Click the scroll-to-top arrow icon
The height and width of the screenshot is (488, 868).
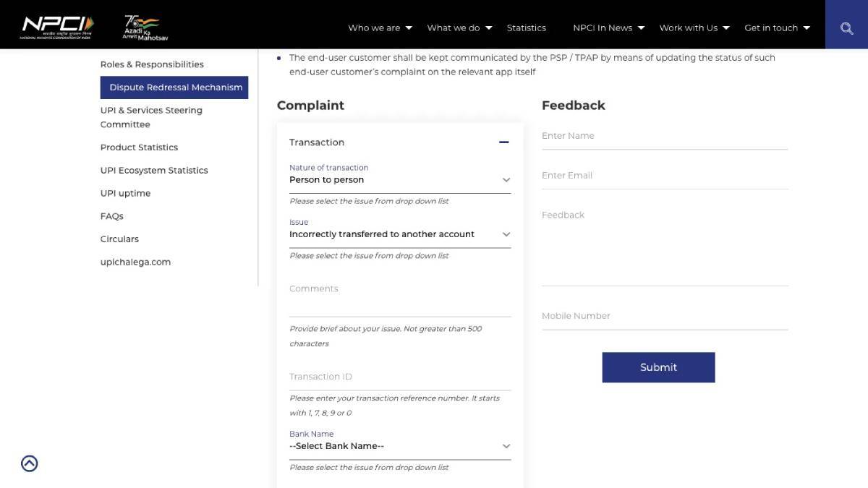click(30, 463)
